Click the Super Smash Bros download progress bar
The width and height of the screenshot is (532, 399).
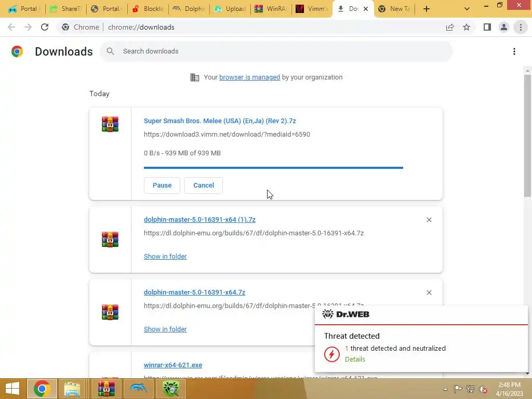(x=273, y=168)
